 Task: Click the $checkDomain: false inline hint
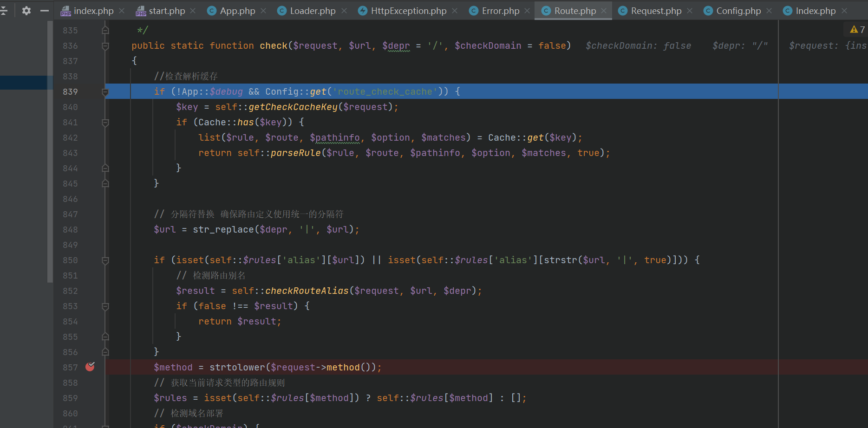pos(639,45)
